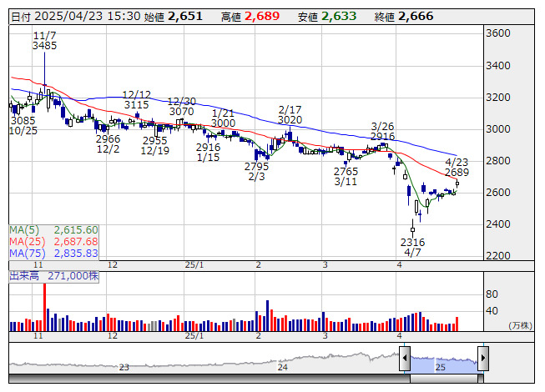This screenshot has height=392, width=545.
Task: Click the 1/21 3000 peak label
Action: tap(223, 118)
